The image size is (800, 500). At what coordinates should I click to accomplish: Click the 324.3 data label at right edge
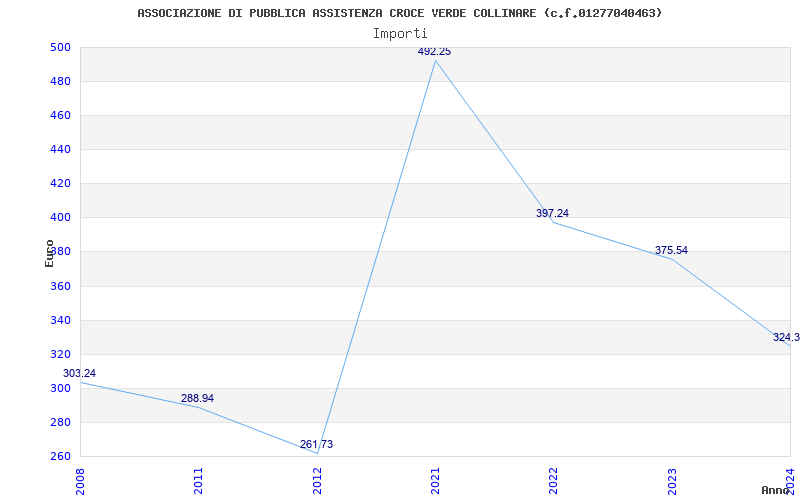point(786,337)
